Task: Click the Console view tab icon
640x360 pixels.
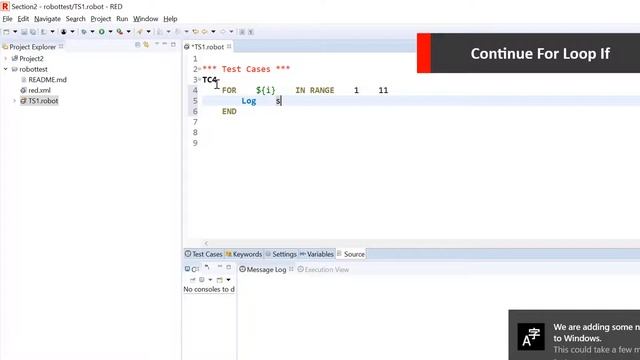Action: pyautogui.click(x=187, y=269)
